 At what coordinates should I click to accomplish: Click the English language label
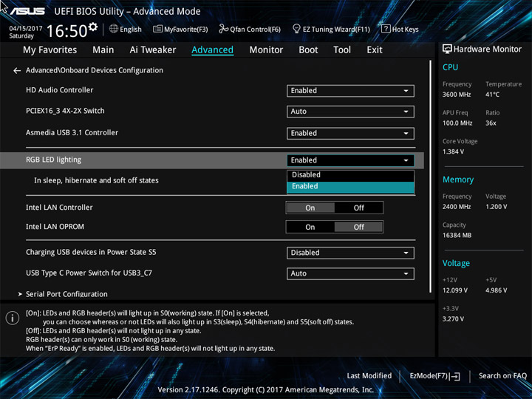131,30
